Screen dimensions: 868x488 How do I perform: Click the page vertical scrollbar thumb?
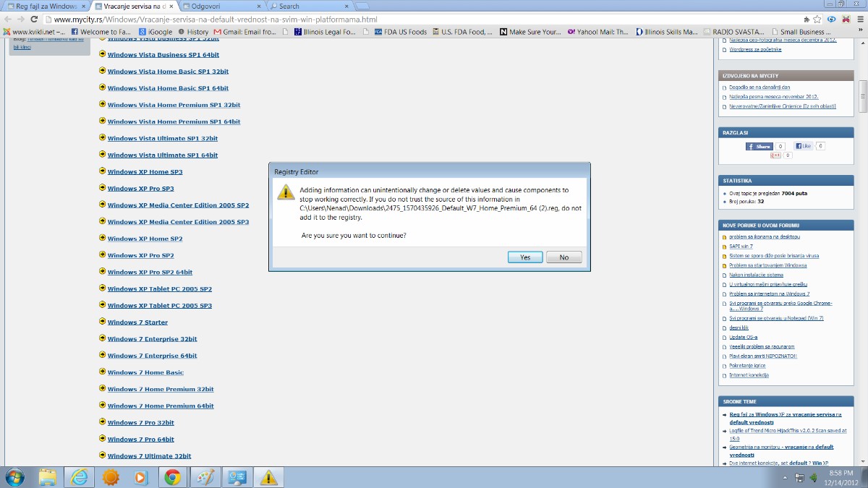point(863,97)
